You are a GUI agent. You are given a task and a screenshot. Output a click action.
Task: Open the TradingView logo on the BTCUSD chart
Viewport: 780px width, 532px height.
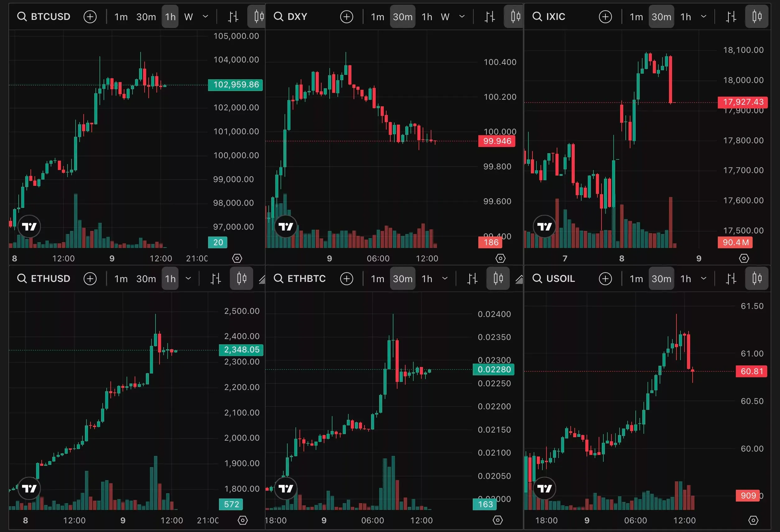(x=29, y=227)
